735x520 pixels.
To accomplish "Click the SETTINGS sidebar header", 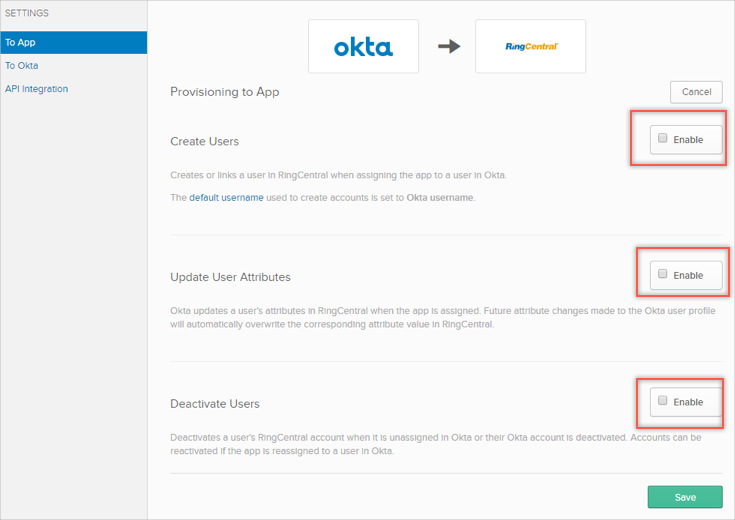I will tap(27, 13).
